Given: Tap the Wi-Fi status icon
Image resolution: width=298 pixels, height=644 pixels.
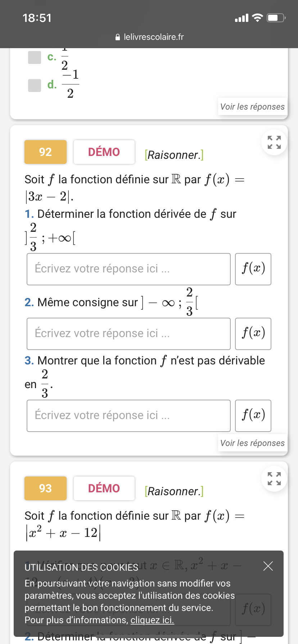Looking at the screenshot, I should [x=257, y=18].
